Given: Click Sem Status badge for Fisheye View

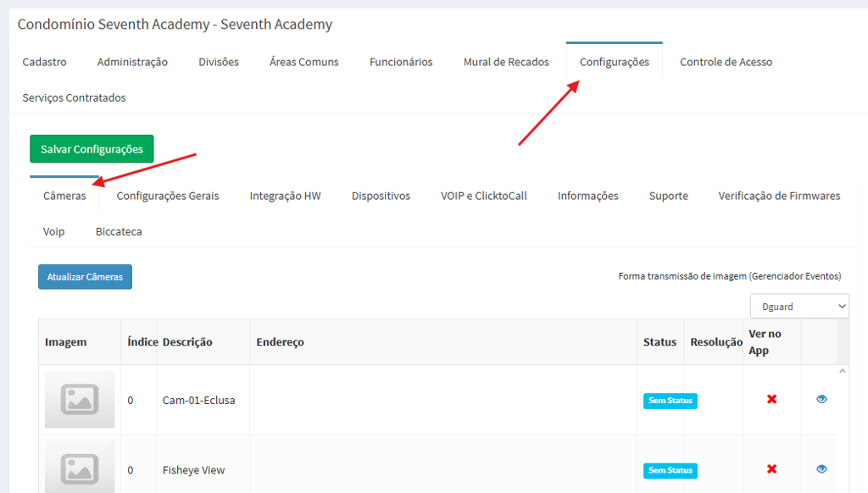Looking at the screenshot, I should pos(670,470).
